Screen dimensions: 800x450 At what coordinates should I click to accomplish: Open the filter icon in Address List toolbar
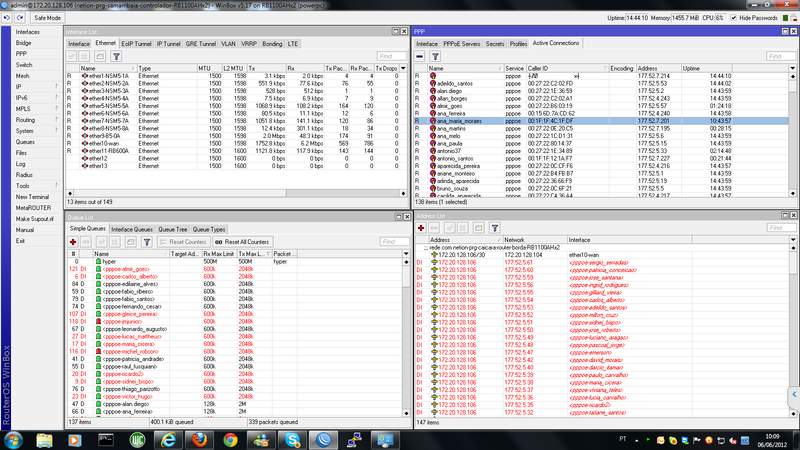coord(494,228)
